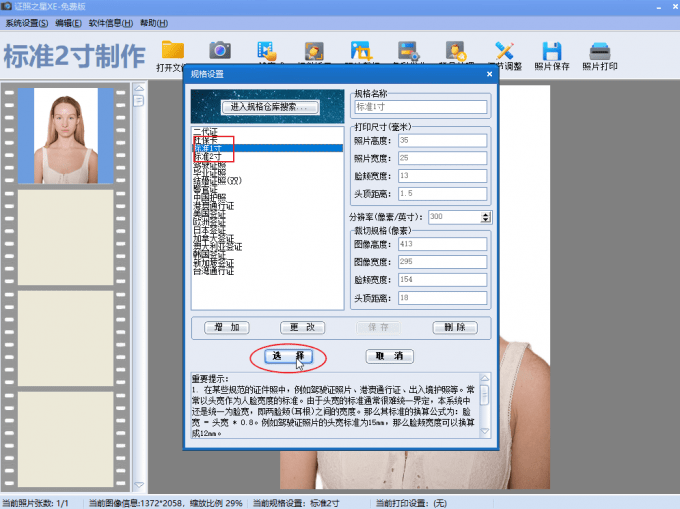Image resolution: width=680 pixels, height=509 pixels.
Task: Click the 更改 button
Action: pos(302,327)
